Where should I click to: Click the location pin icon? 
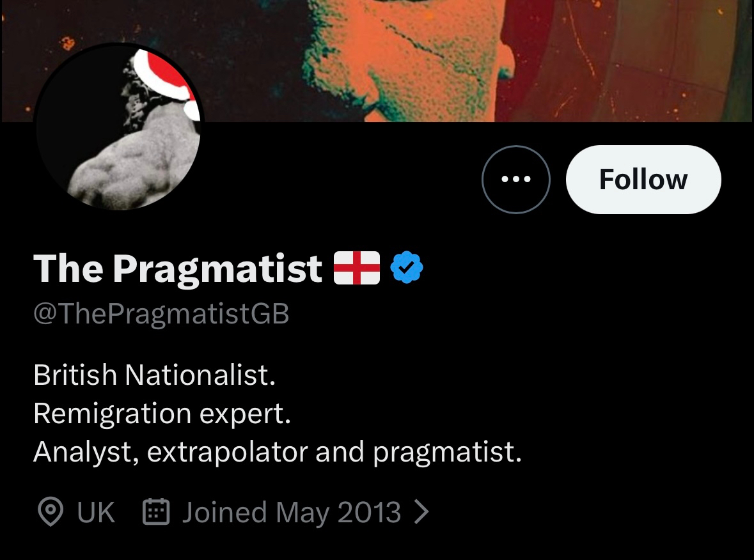[x=51, y=512]
